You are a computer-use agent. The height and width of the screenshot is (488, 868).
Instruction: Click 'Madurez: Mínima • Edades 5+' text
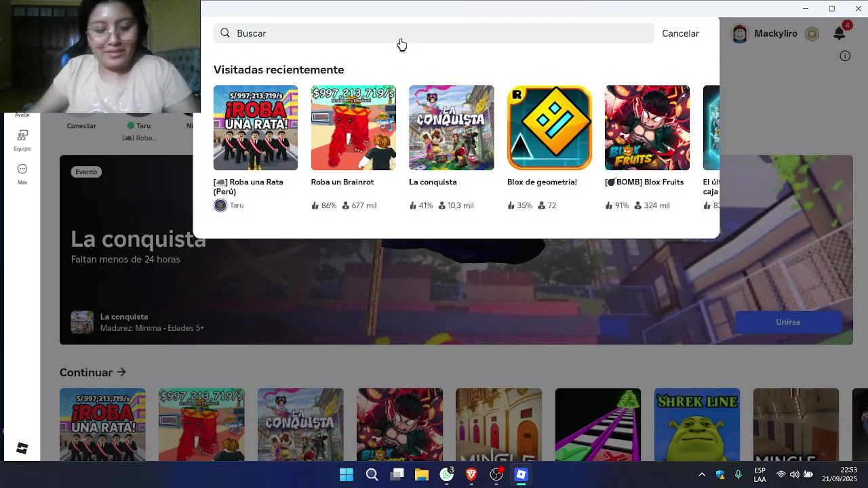152,328
